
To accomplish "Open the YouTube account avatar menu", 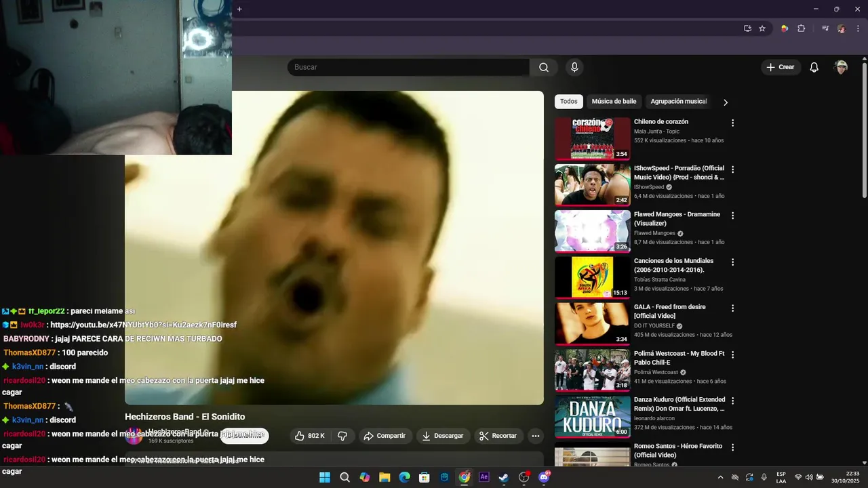I will pyautogui.click(x=841, y=67).
